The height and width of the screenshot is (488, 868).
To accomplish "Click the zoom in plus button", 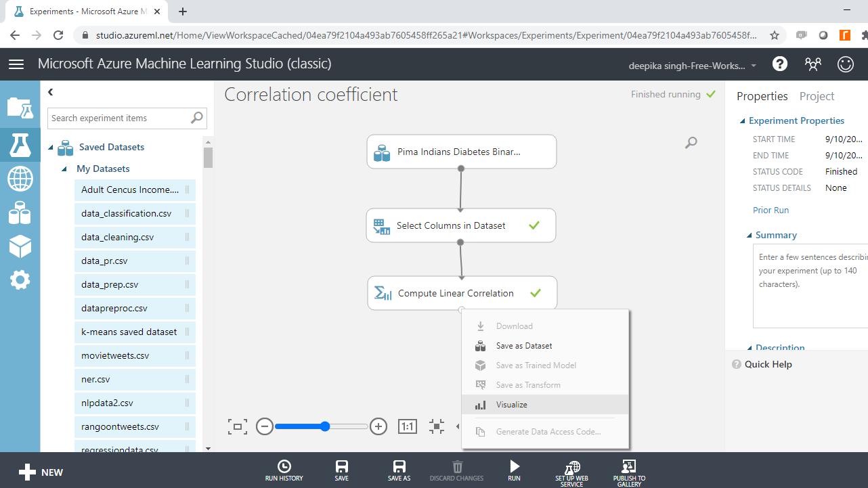I will click(378, 426).
